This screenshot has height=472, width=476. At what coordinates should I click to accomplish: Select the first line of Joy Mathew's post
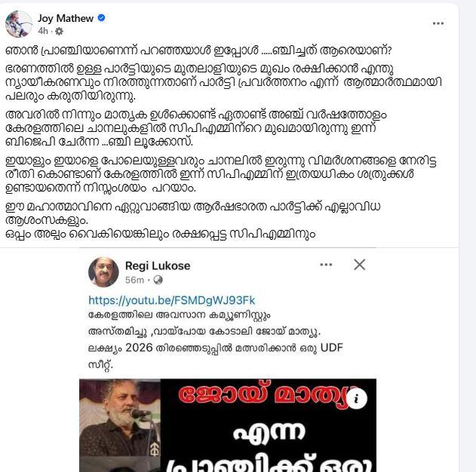(x=198, y=51)
